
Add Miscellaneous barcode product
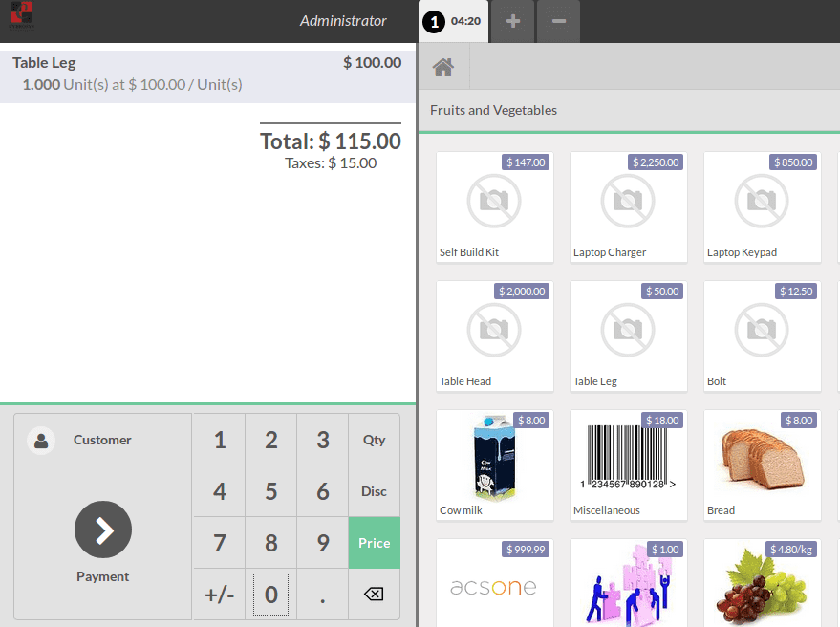[629, 465]
